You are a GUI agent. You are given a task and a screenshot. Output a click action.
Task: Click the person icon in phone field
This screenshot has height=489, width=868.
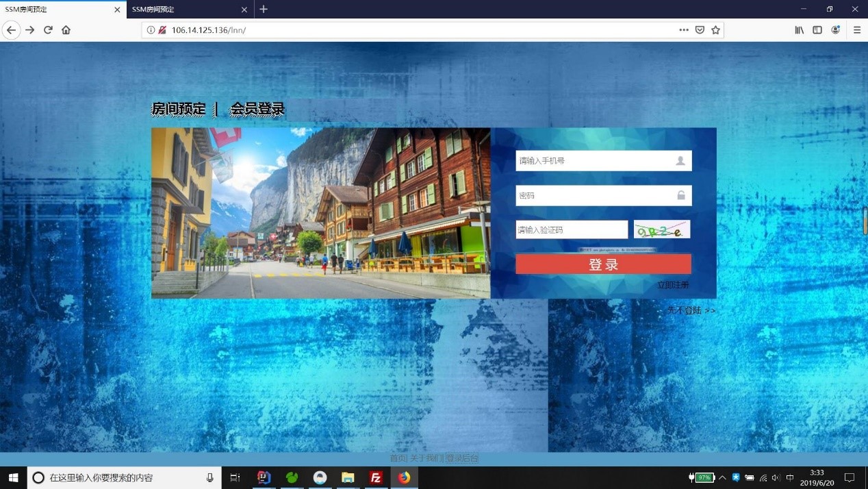681,160
